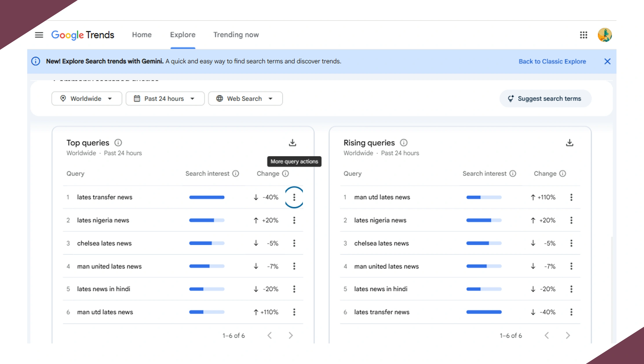Expand the Worldwide location dropdown
This screenshot has width=644, height=364.
(87, 99)
